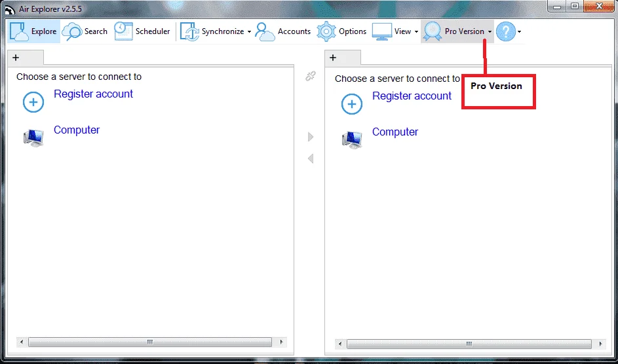
Task: Click left pane Register account link
Action: point(94,94)
